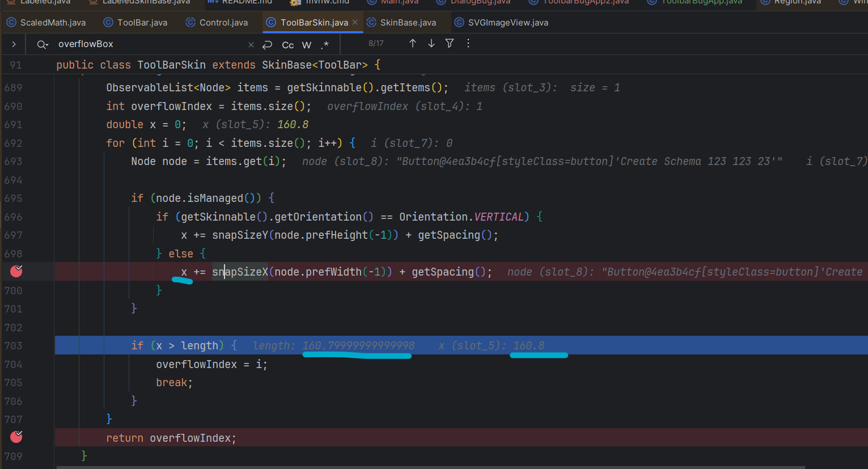This screenshot has width=868, height=469.
Task: Close the ToolBarSkin.java tab
Action: pyautogui.click(x=355, y=22)
